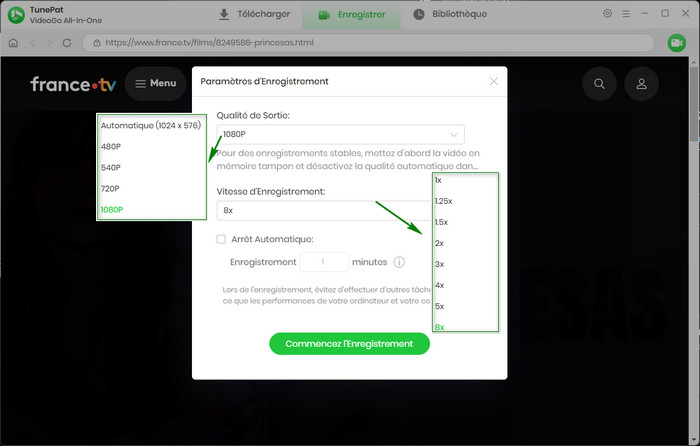700x446 pixels.
Task: Click the Enregistrement minutes input field
Action: point(324,262)
